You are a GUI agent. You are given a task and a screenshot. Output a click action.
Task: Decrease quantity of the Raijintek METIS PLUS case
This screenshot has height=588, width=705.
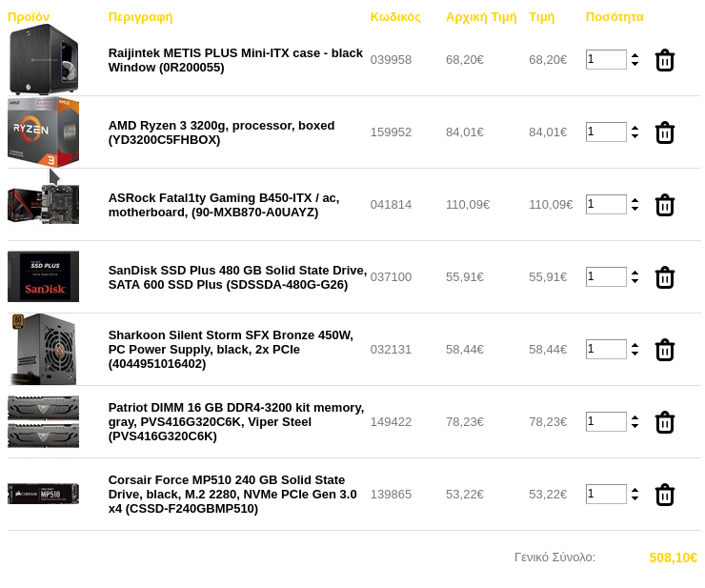[x=634, y=64]
